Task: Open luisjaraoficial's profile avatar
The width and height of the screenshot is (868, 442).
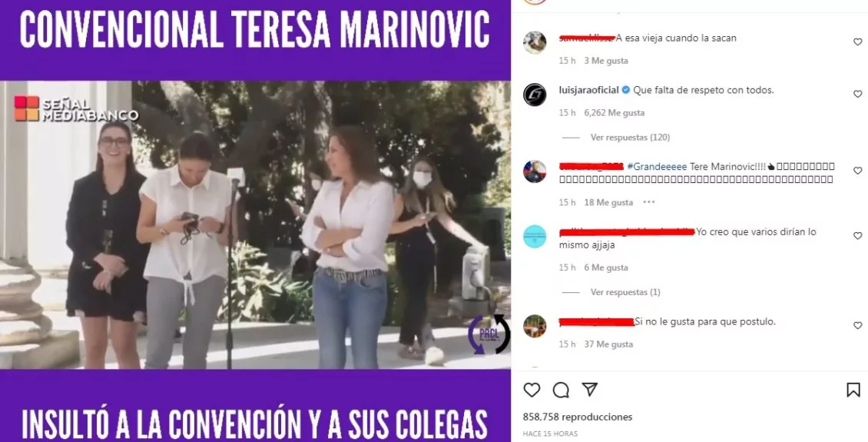Action: point(535,95)
